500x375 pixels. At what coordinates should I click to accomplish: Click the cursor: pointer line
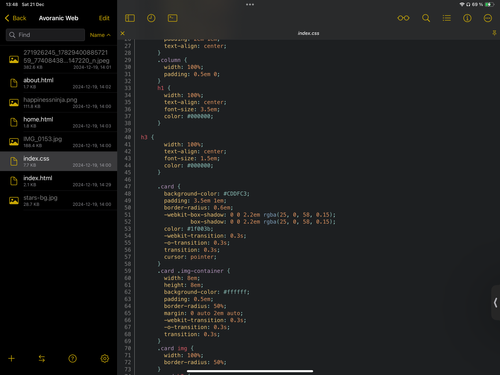190,257
